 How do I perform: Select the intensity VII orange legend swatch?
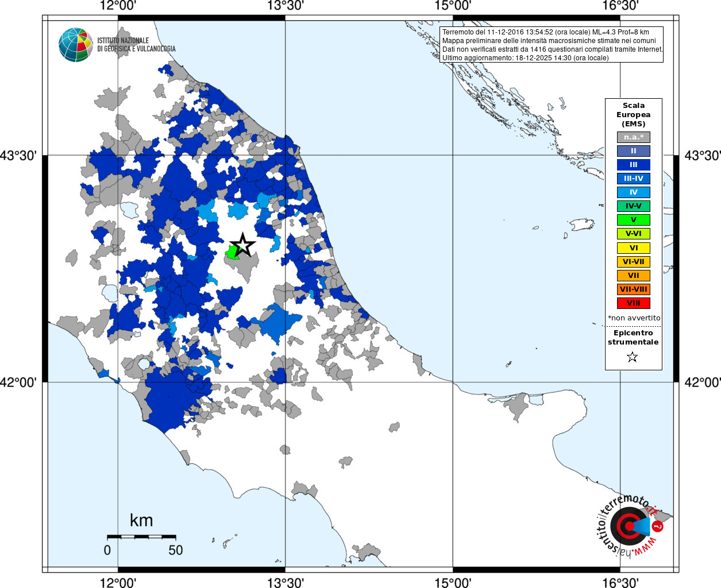click(x=634, y=276)
